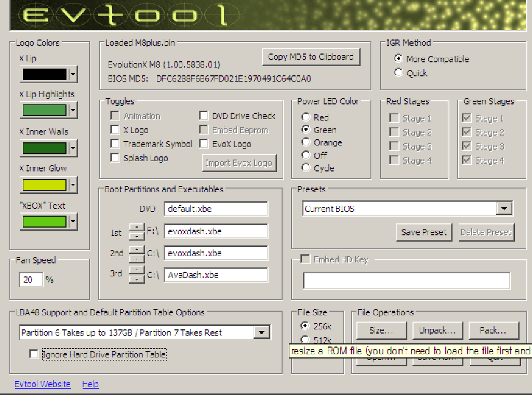Click the X Lip black color swatch
The height and width of the screenshot is (399, 532).
tap(45, 74)
